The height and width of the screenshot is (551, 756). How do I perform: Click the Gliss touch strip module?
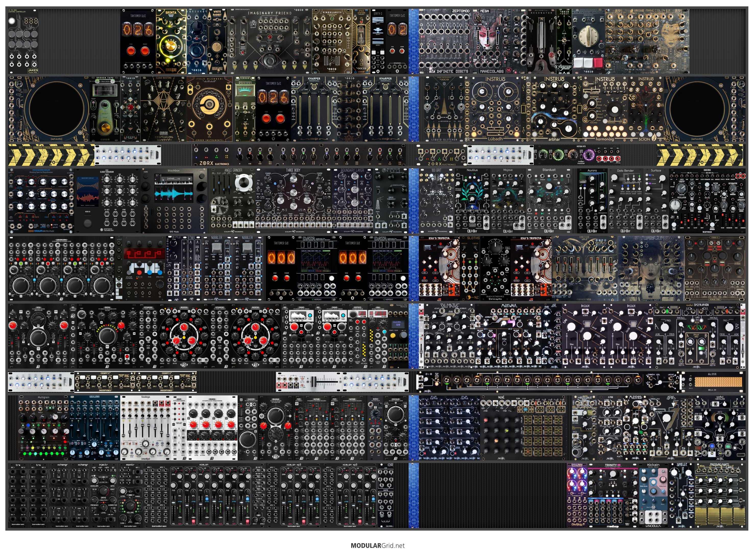(712, 382)
